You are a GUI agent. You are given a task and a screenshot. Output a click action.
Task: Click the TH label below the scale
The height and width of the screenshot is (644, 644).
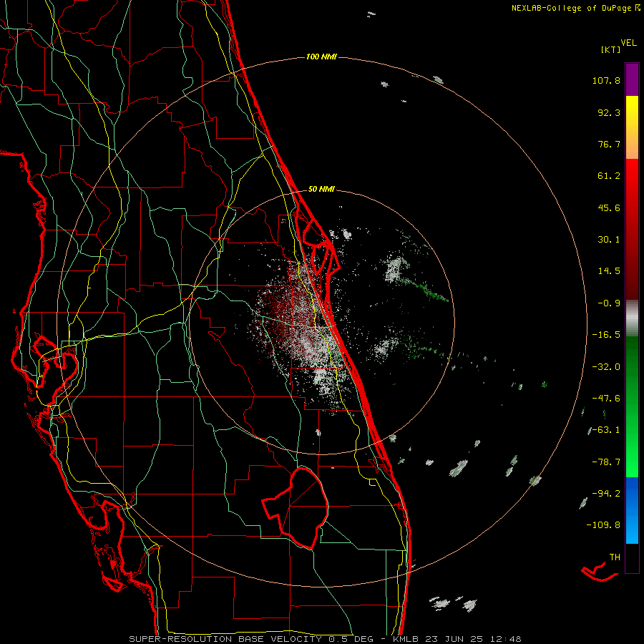615,557
